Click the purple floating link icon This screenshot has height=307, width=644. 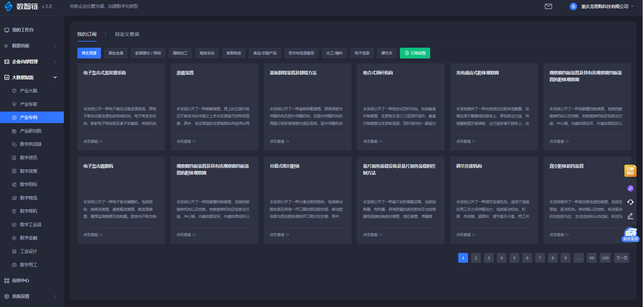630,188
